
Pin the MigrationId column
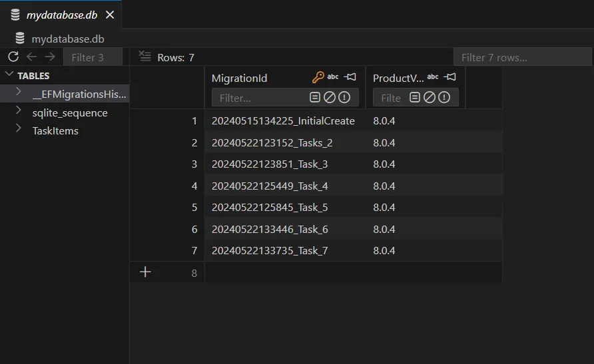point(350,77)
